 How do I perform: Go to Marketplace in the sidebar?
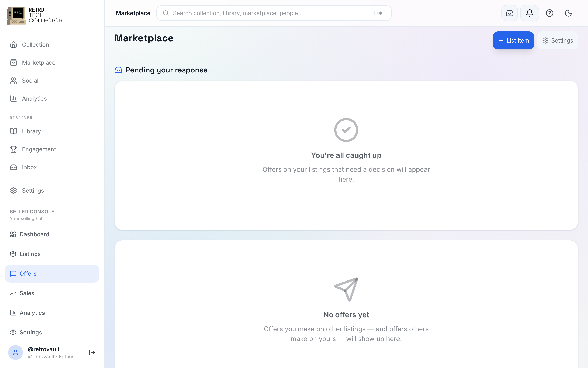coord(52,63)
